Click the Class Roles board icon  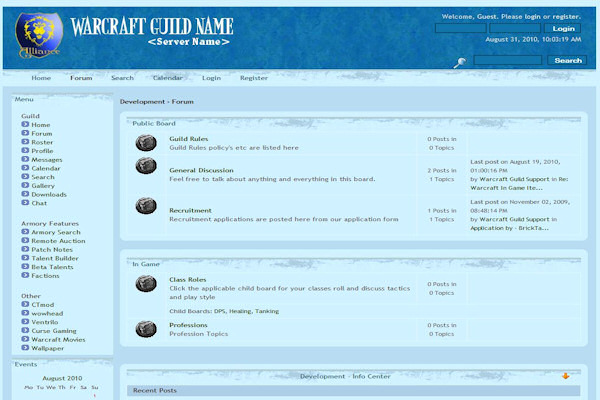point(146,284)
